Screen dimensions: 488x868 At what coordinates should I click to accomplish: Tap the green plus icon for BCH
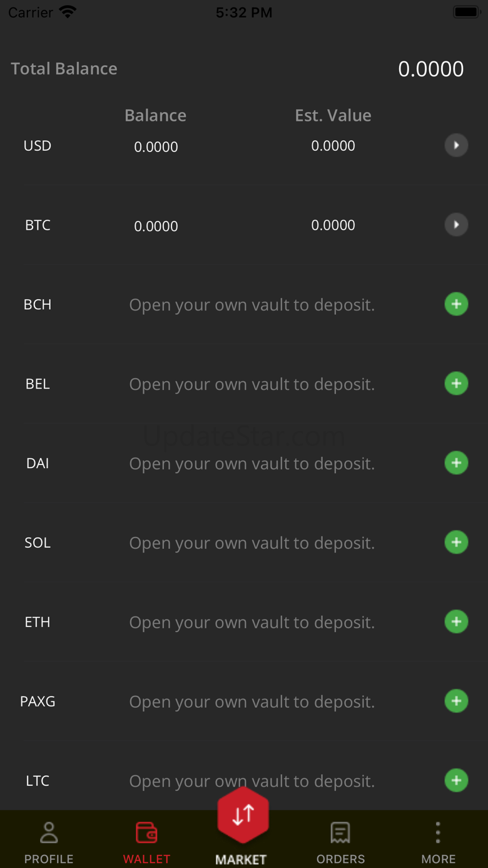pos(456,304)
